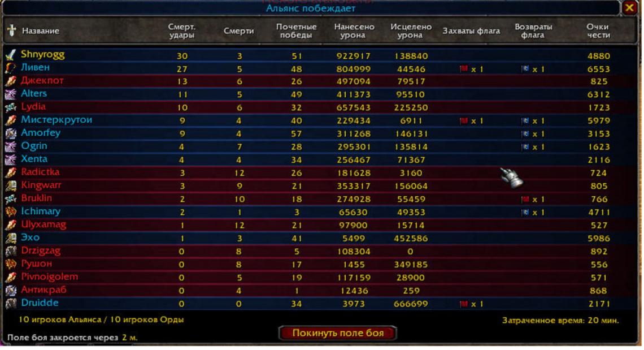Click the flag capture icon in Ливен's row
Image resolution: width=644 pixels, height=350 pixels.
tap(464, 69)
